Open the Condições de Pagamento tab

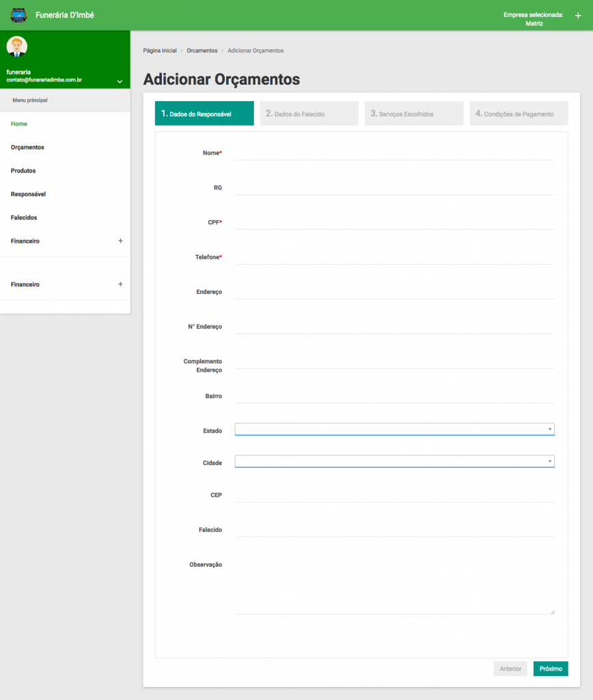[x=519, y=113]
